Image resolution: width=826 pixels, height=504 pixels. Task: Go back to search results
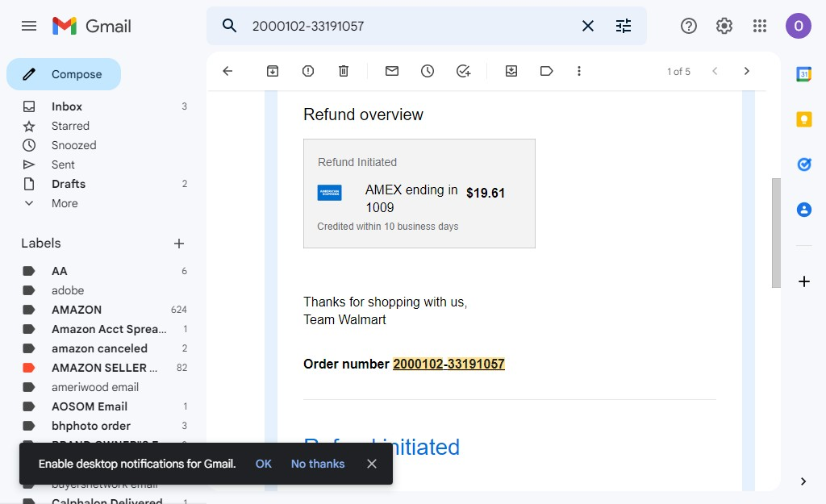(x=227, y=71)
